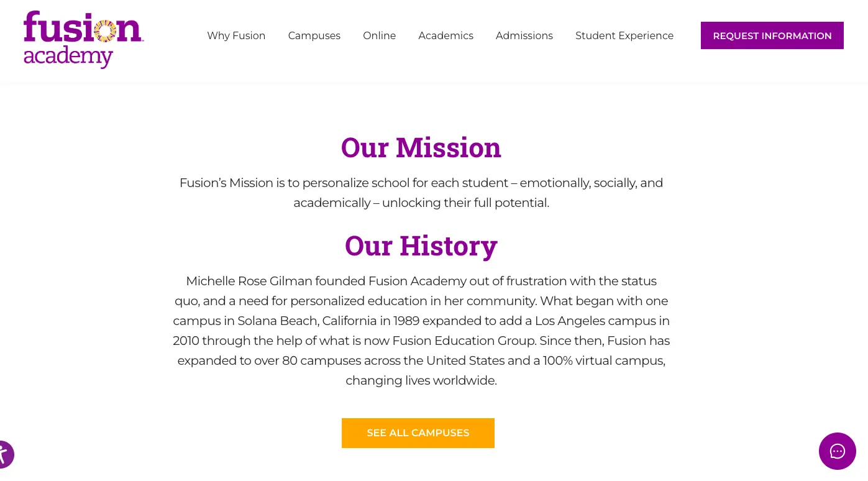868x481 pixels.
Task: Open the Academics navigation menu
Action: 445,36
